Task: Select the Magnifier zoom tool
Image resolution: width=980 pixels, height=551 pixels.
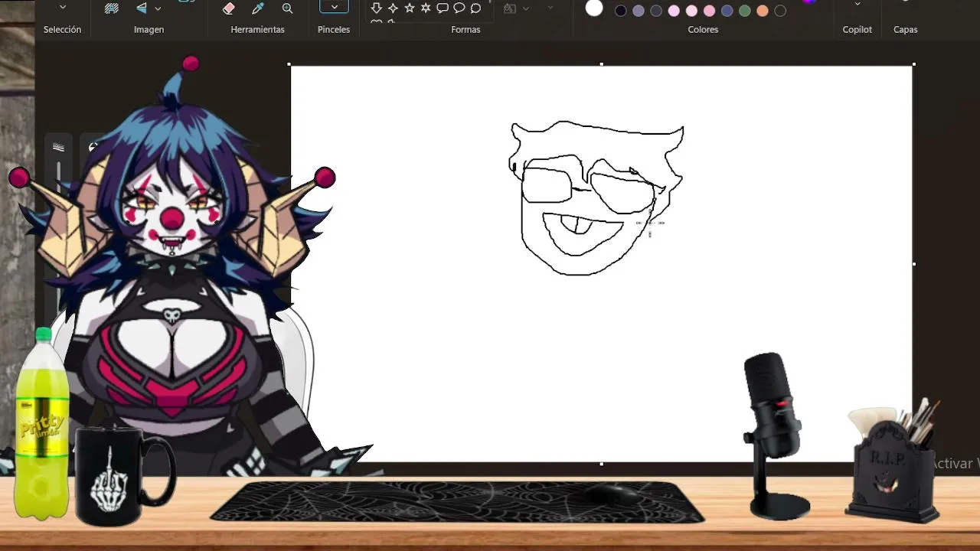Action: point(287,8)
